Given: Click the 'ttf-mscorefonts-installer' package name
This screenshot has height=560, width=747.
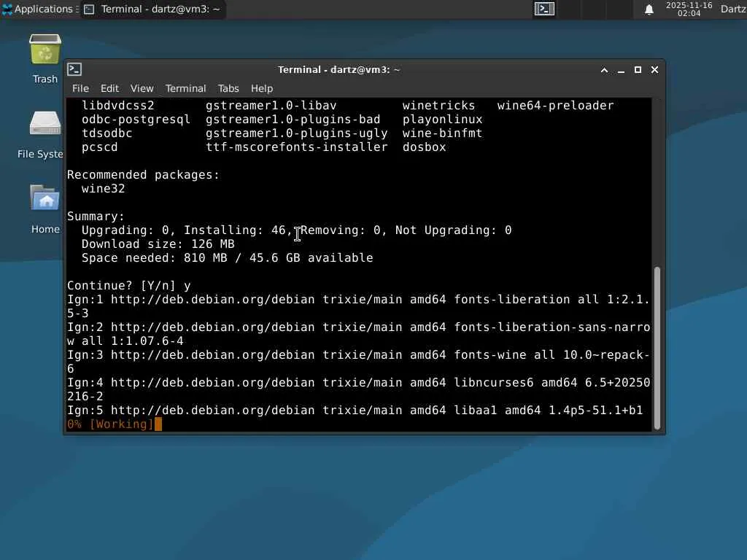Looking at the screenshot, I should [x=296, y=147].
